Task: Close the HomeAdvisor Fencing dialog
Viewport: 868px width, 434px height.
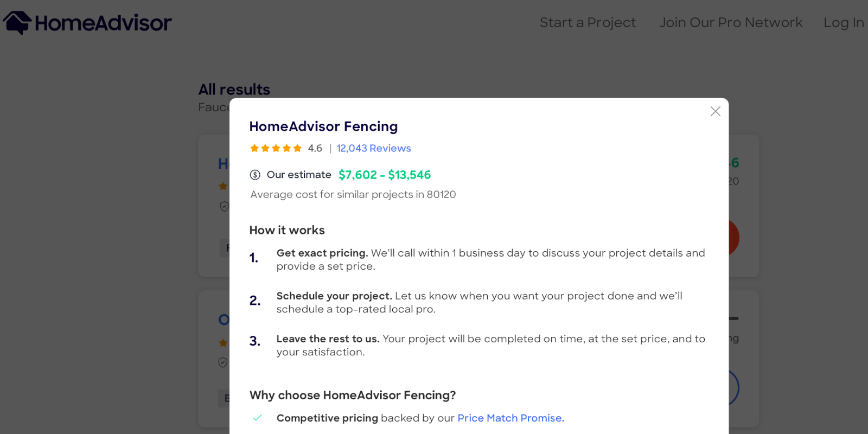Action: tap(715, 111)
